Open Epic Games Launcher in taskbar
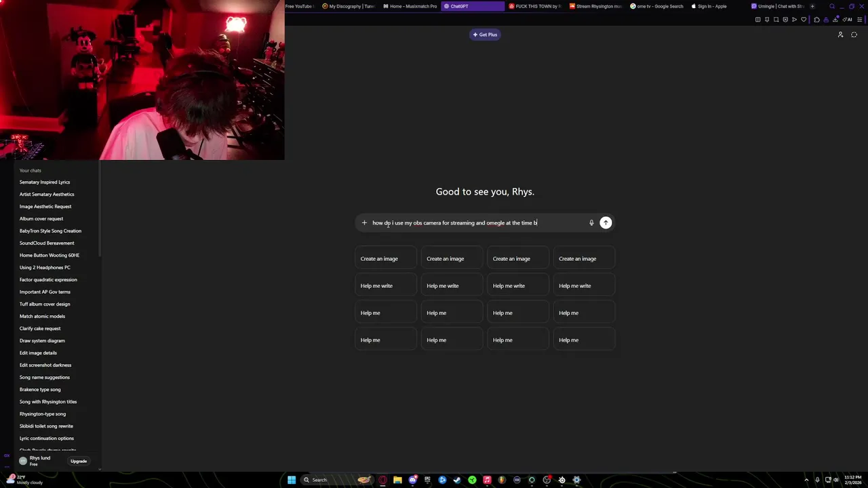This screenshot has width=868, height=488. point(427,480)
